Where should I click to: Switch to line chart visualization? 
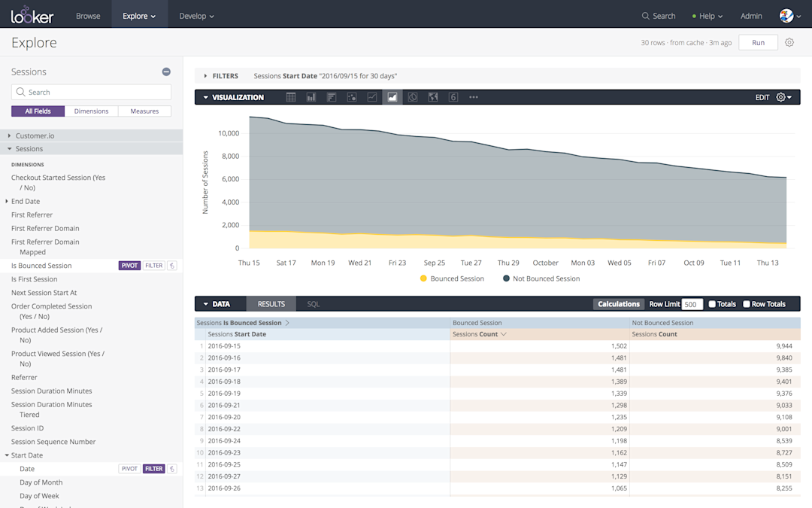[x=372, y=97]
